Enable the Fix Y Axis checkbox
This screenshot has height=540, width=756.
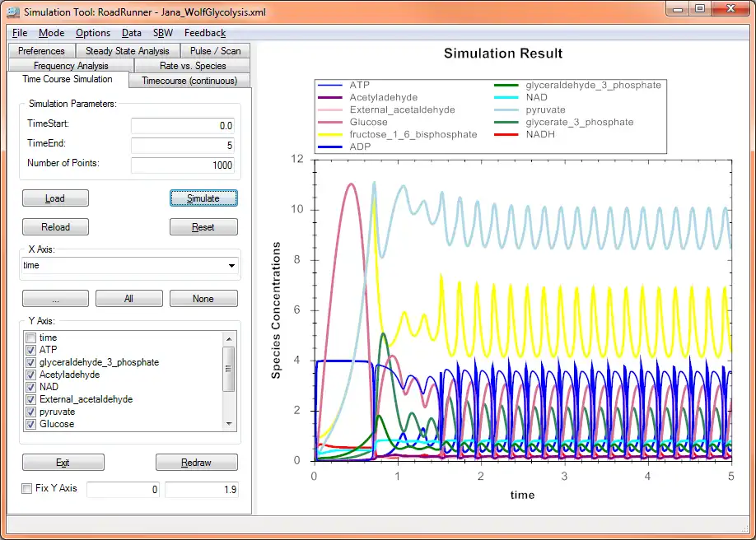[x=27, y=488]
